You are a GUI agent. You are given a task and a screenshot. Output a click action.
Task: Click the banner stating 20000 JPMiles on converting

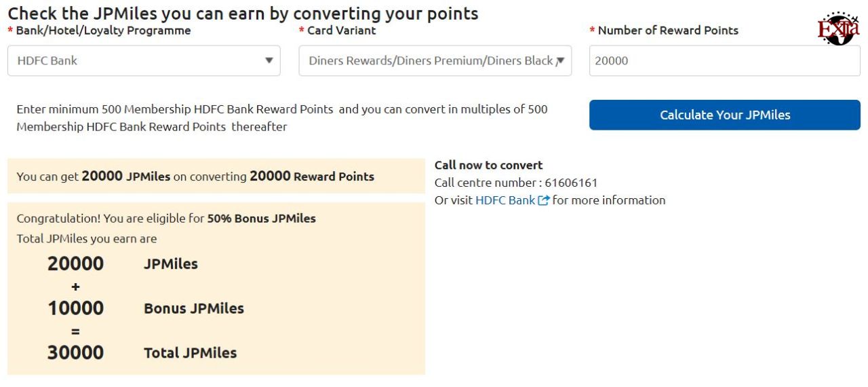(216, 177)
